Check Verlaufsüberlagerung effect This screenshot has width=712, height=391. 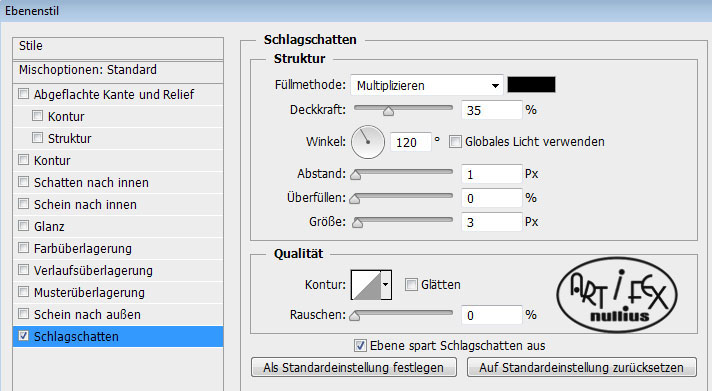click(x=23, y=270)
